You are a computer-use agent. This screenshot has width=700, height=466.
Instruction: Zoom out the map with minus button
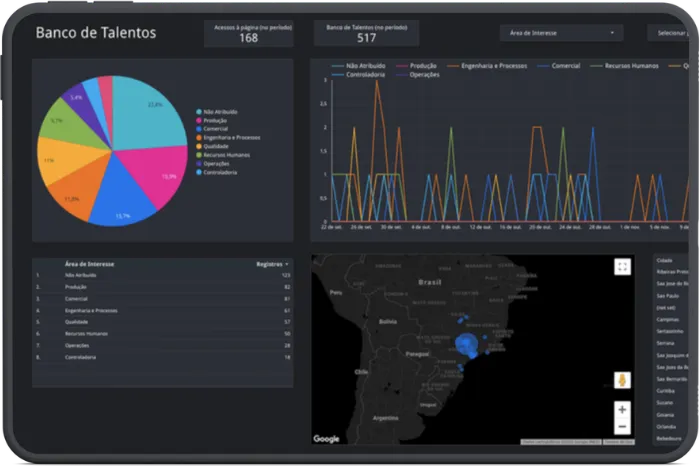622,427
